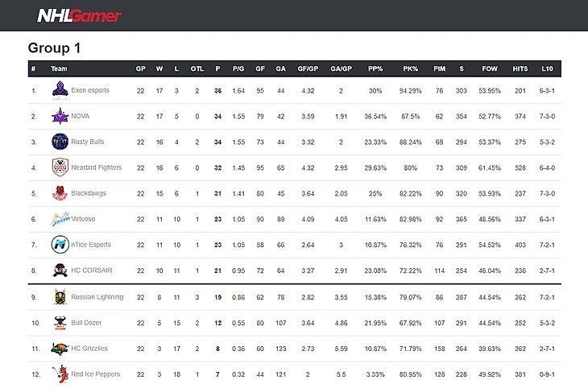Open the HC Grizzlies team link
Viewport: 588px width, 392px height.
click(x=89, y=349)
